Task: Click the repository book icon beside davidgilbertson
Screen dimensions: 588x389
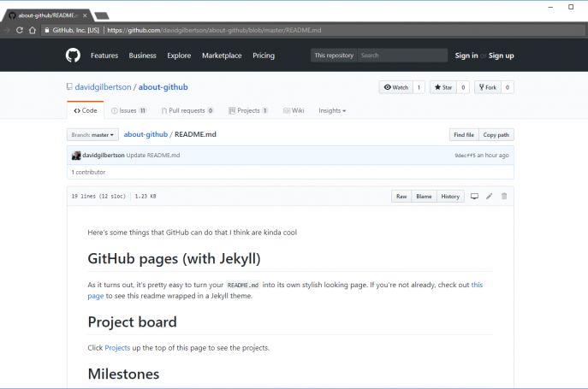Action: pos(69,87)
